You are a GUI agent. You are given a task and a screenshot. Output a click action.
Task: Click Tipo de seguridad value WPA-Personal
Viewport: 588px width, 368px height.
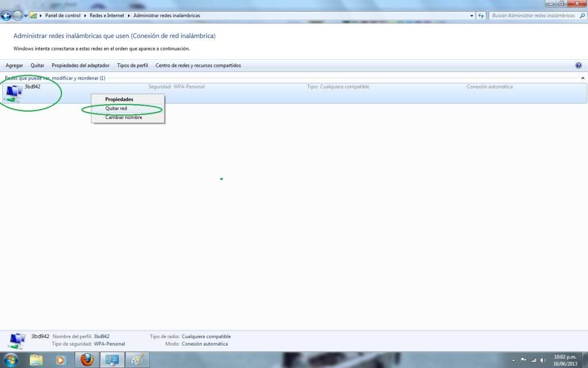pos(110,344)
